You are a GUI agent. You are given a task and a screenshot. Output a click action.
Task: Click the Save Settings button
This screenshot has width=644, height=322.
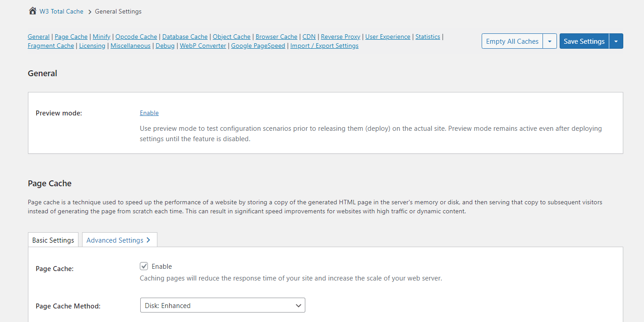click(x=584, y=41)
